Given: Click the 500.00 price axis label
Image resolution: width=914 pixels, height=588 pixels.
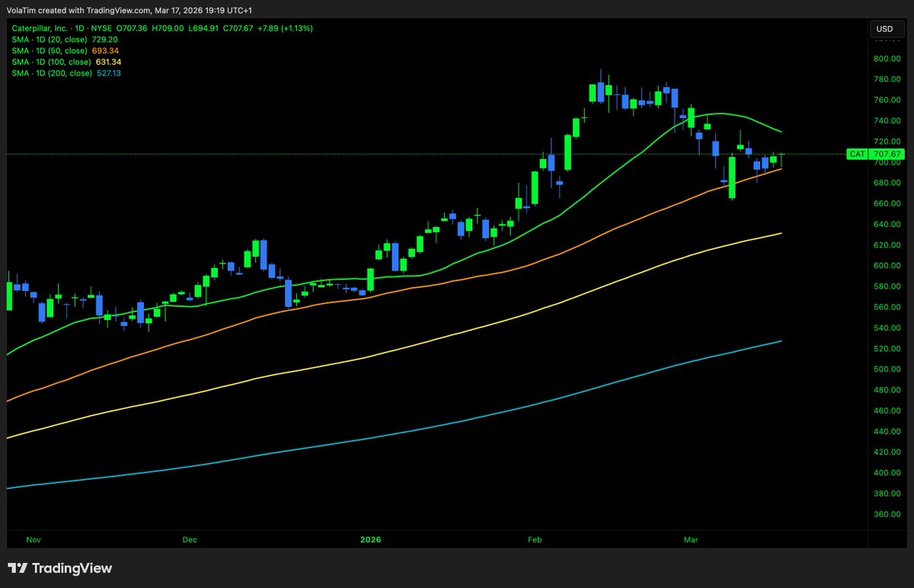Looking at the screenshot, I should tap(887, 369).
